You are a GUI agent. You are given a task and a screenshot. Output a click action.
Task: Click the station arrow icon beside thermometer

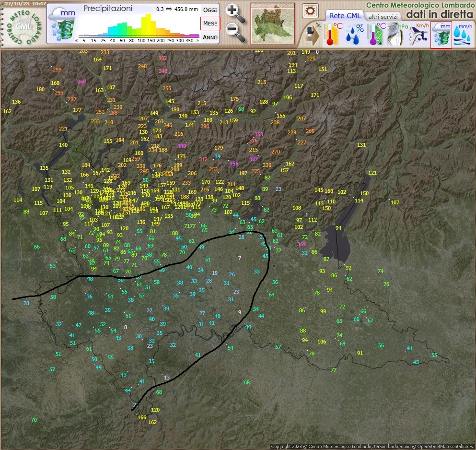[312, 35]
